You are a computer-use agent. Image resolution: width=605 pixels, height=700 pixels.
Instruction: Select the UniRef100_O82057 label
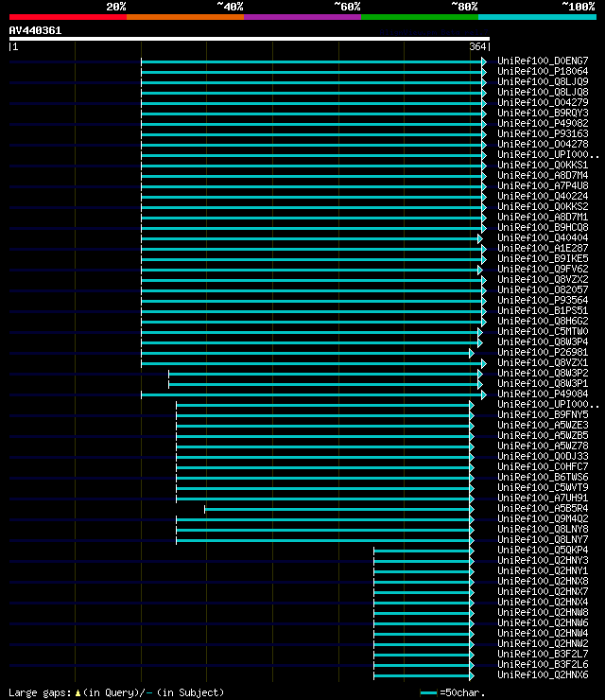click(543, 289)
